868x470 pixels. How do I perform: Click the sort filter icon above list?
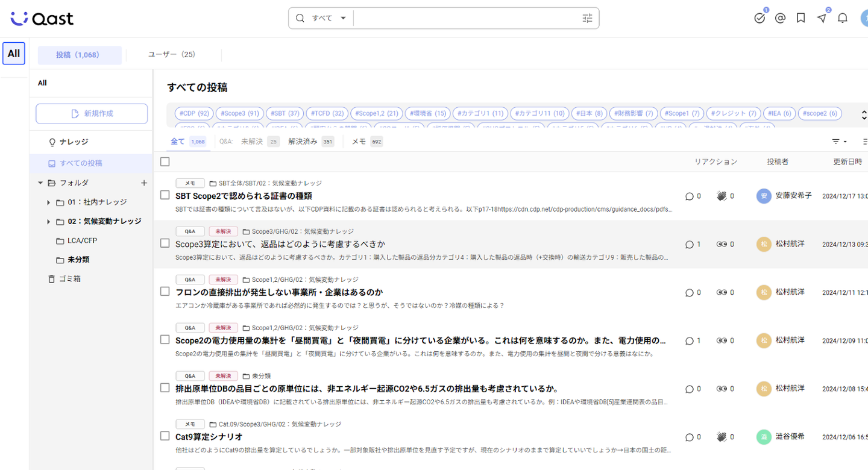click(839, 142)
